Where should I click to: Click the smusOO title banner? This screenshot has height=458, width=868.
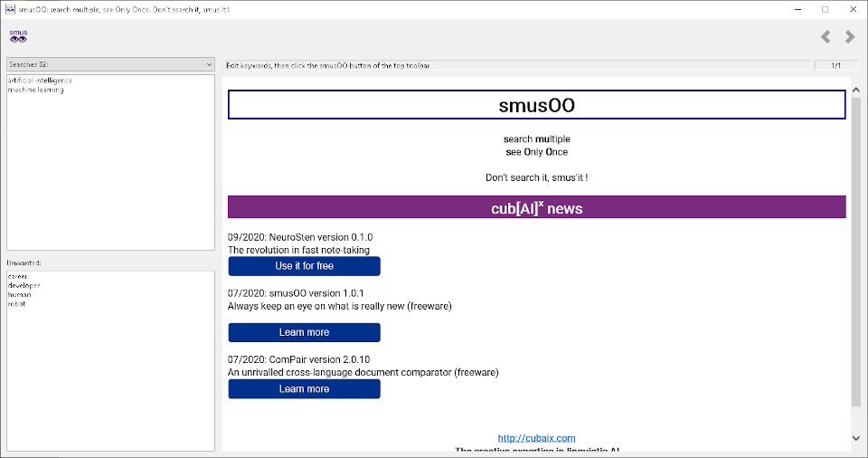(x=536, y=105)
